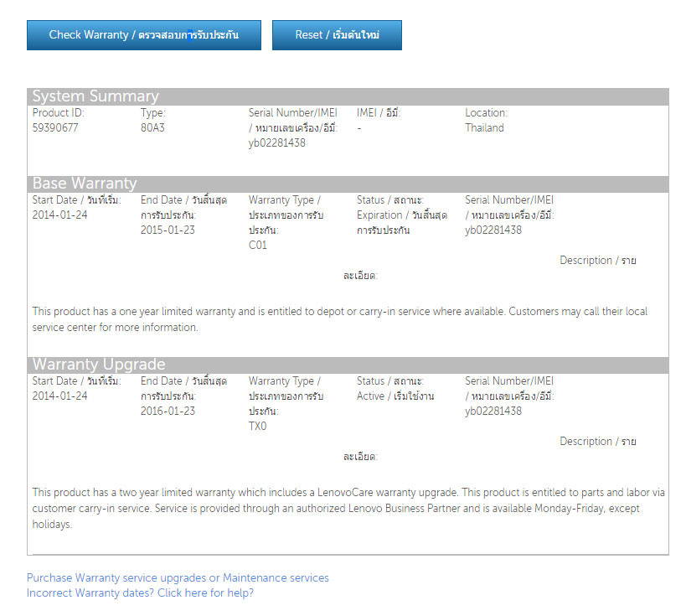This screenshot has width=686, height=616.
Task: Click the Base Warranty Expiration status text
Action: pyautogui.click(x=401, y=223)
